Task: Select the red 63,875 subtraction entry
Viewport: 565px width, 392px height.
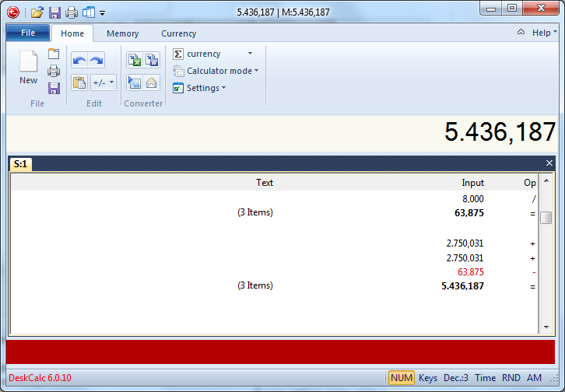Action: (x=471, y=272)
